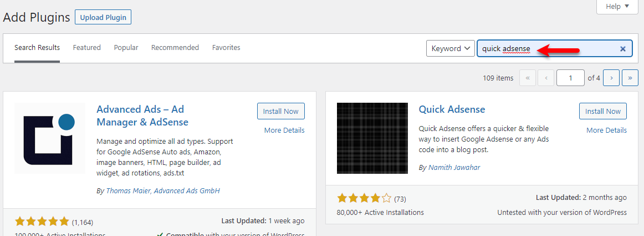
Task: Jump to the last results page
Action: point(630,78)
